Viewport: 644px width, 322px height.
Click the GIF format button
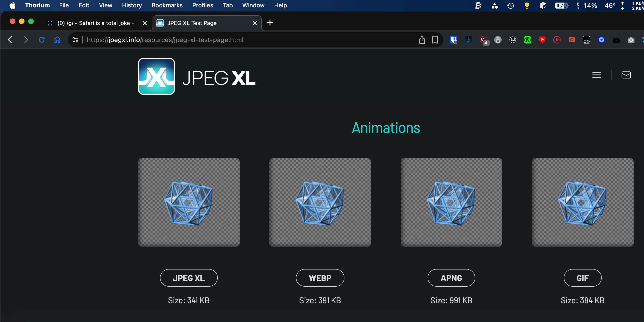coord(583,278)
